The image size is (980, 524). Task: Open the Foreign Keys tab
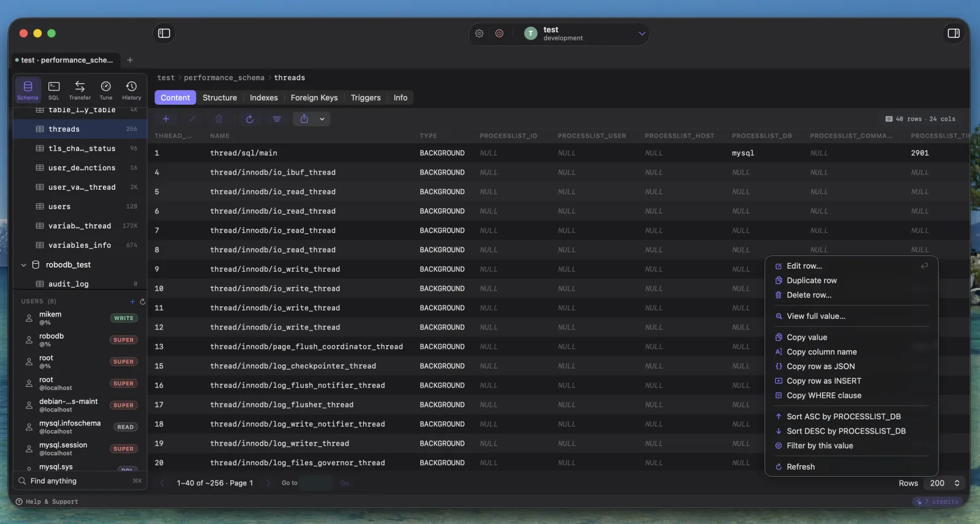(x=314, y=97)
